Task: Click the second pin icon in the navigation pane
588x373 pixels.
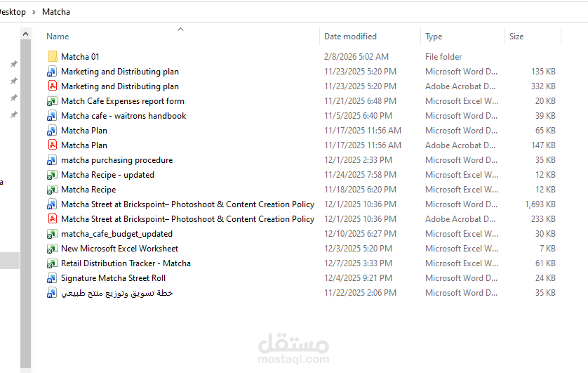Action: coord(14,81)
